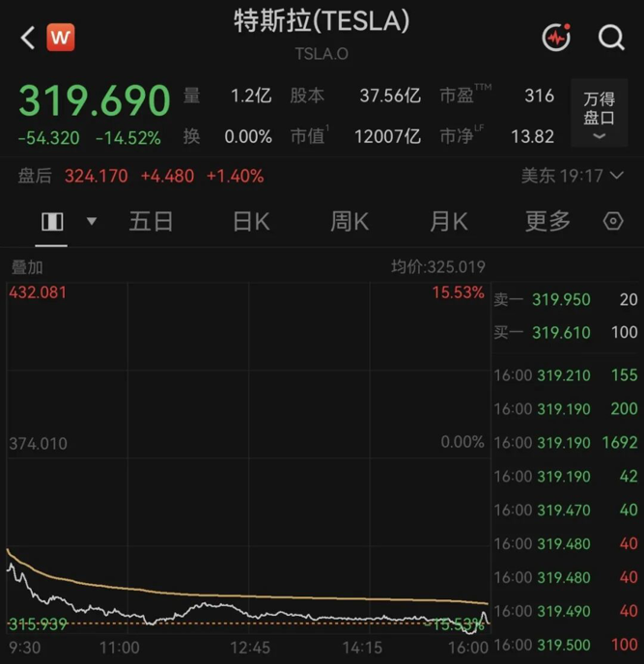Switch to the 五日 tab
Screen dimensions: 644x664
(x=152, y=221)
